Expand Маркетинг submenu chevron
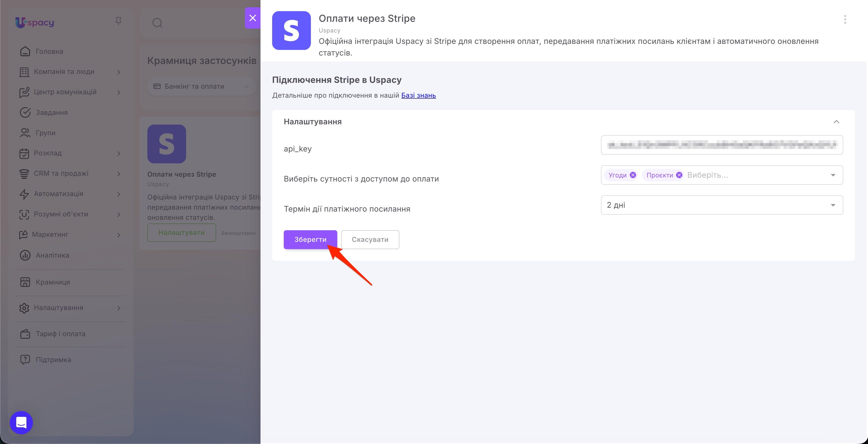 pos(118,235)
